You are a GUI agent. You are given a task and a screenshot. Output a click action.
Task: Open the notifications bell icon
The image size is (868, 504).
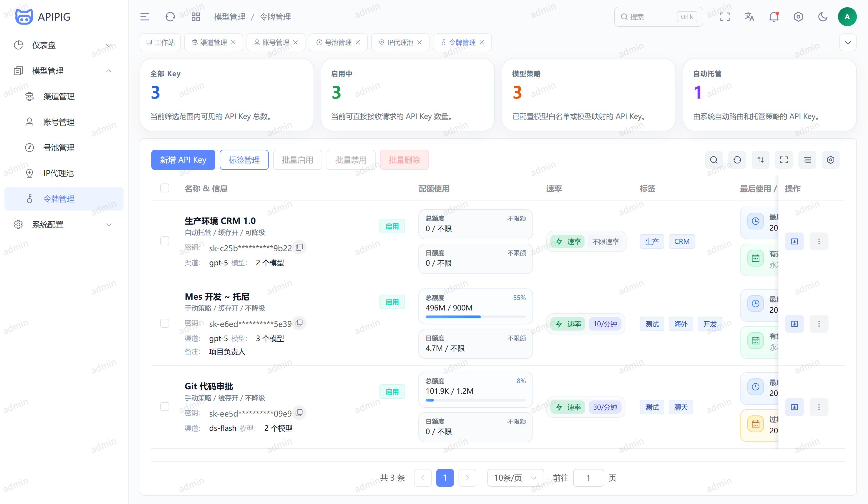[774, 16]
